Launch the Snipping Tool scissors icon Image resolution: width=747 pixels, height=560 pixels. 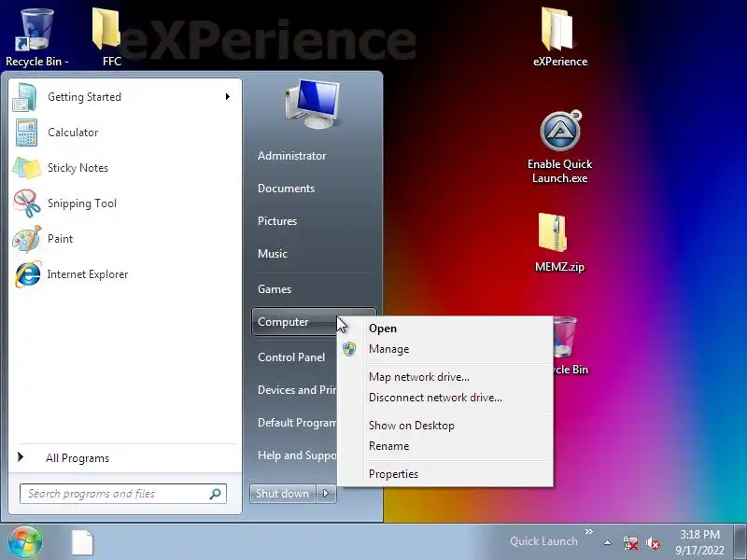point(27,203)
